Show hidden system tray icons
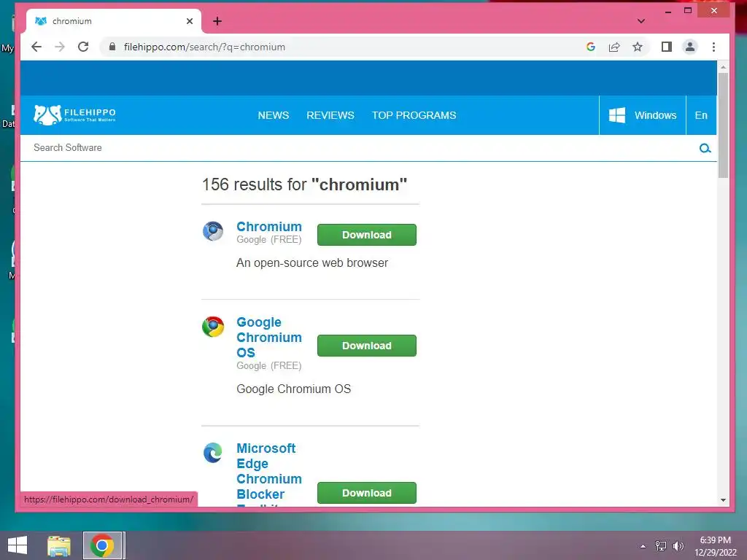 [643, 546]
